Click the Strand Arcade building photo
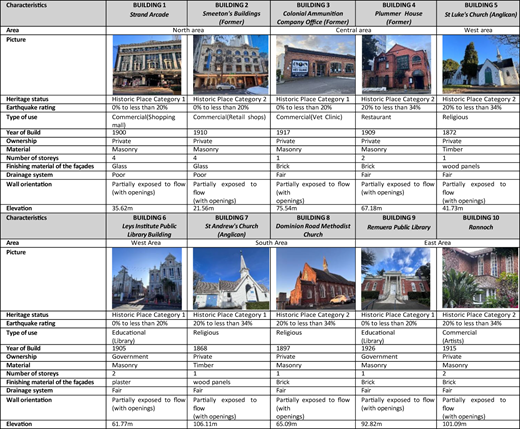The height and width of the screenshot is (429, 520). coord(147,65)
